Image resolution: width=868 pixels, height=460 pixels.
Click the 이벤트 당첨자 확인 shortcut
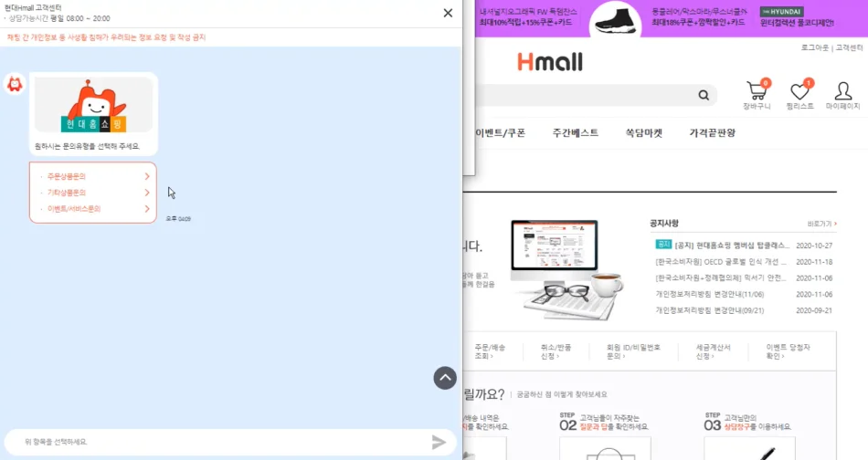tap(788, 351)
